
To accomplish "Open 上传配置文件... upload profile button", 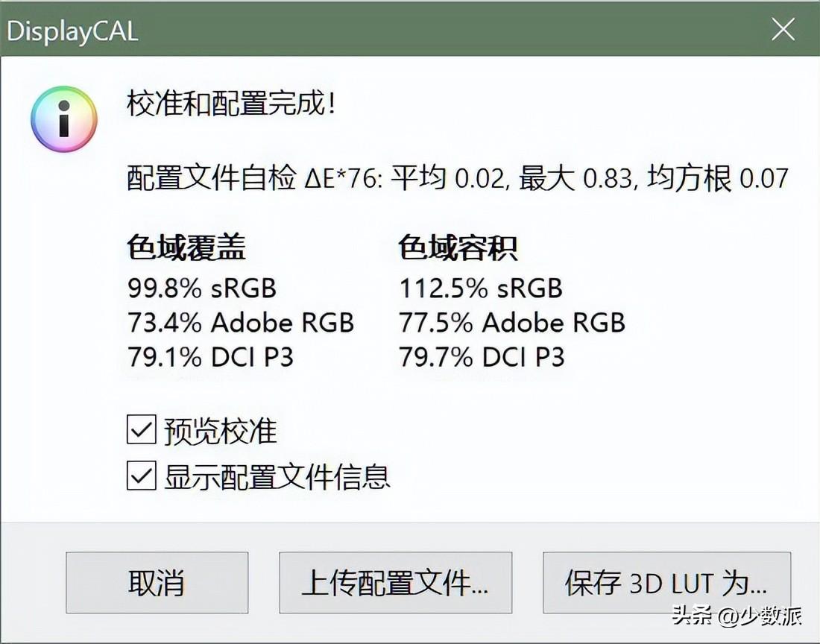I will point(395,583).
